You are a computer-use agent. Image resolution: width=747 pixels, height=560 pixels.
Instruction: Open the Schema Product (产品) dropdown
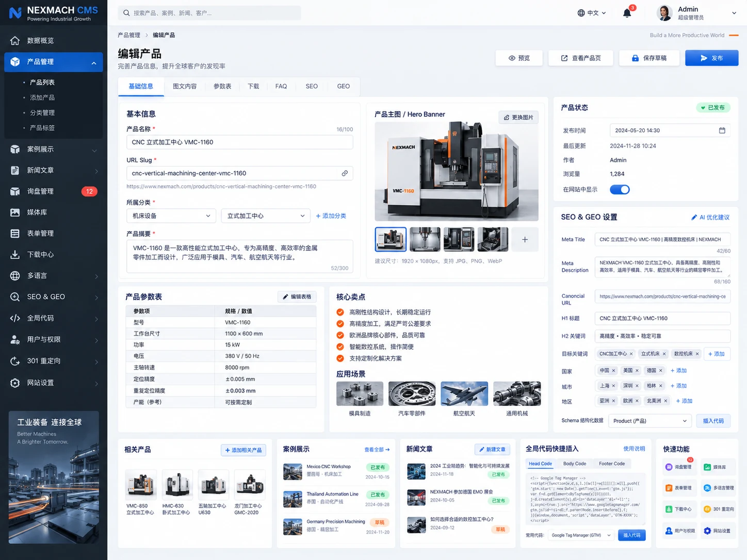click(650, 421)
